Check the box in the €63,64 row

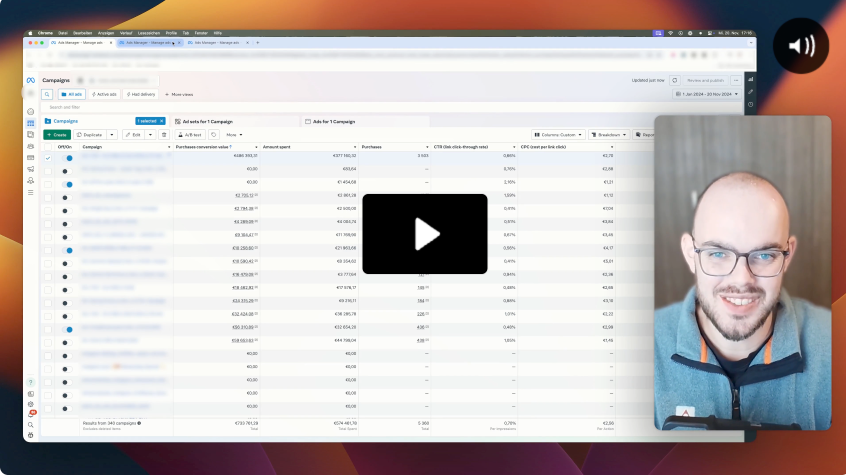pyautogui.click(x=48, y=171)
